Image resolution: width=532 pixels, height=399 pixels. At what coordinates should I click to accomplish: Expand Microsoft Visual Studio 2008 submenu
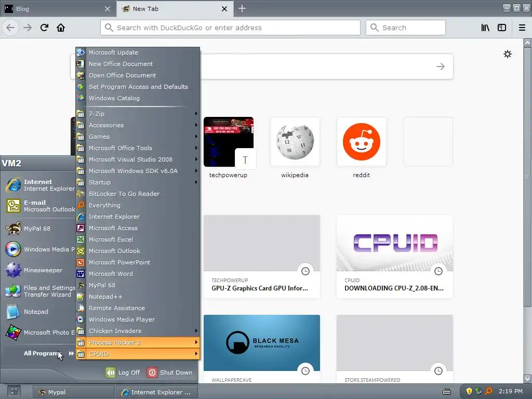point(138,159)
